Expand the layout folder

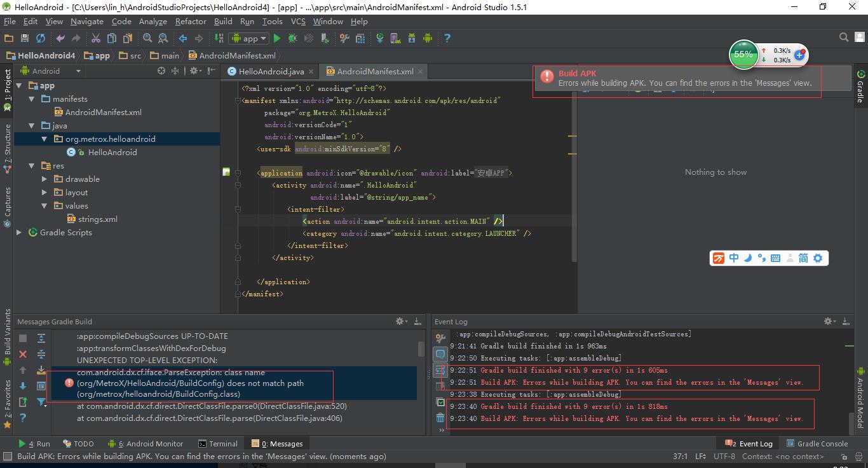pos(44,192)
